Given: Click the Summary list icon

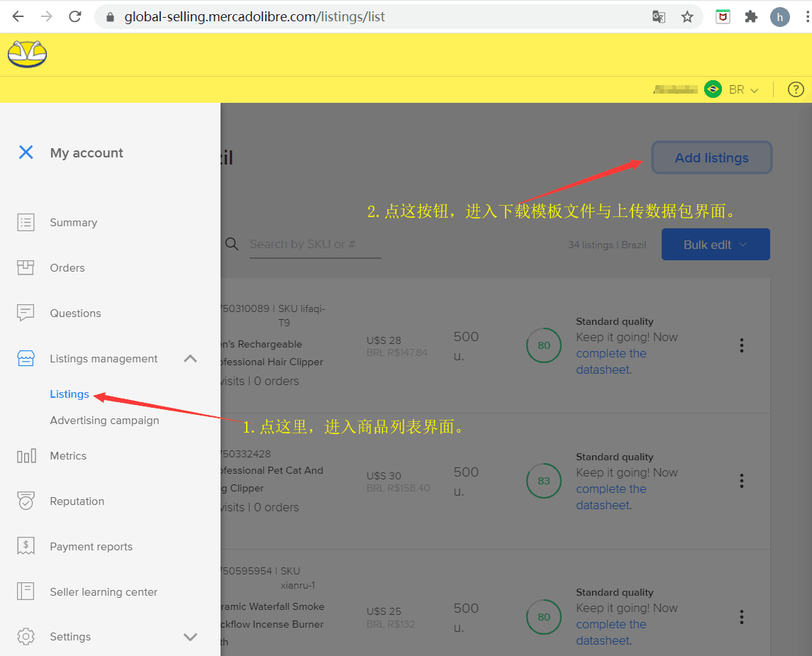Looking at the screenshot, I should 26,222.
